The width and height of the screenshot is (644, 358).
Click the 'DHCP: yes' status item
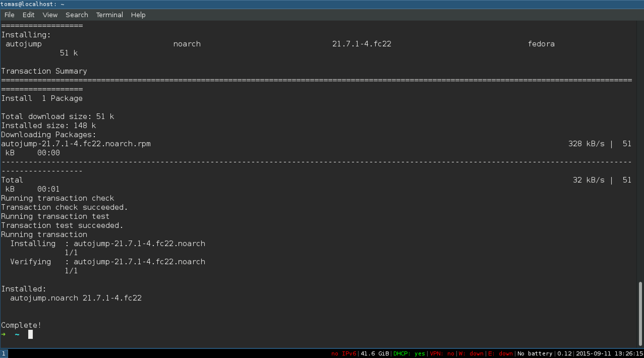pos(409,353)
